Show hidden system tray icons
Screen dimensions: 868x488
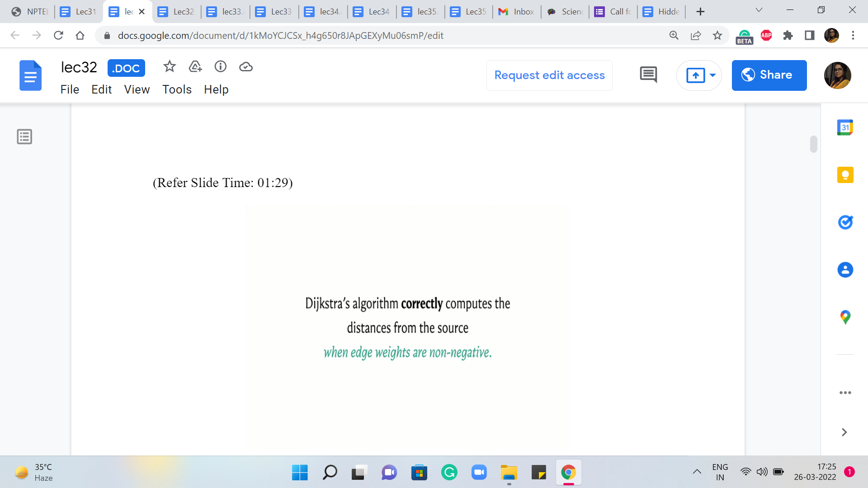click(697, 472)
